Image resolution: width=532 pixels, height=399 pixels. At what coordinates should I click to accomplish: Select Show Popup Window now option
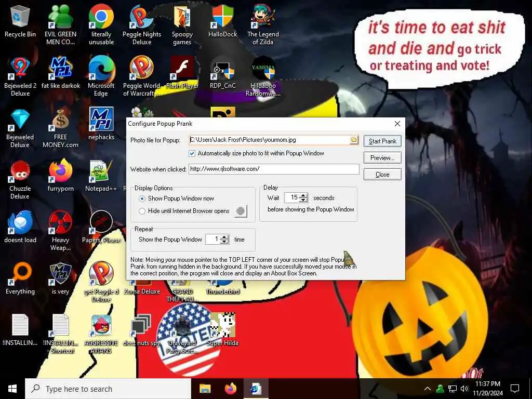(142, 198)
